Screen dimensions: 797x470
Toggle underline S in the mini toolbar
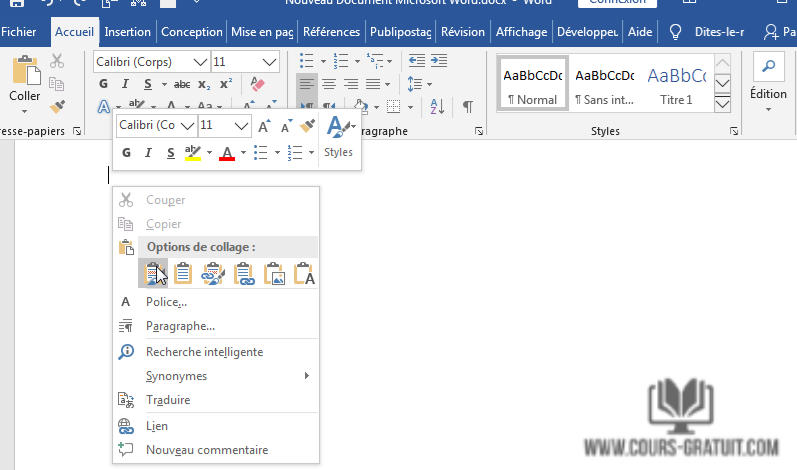171,153
